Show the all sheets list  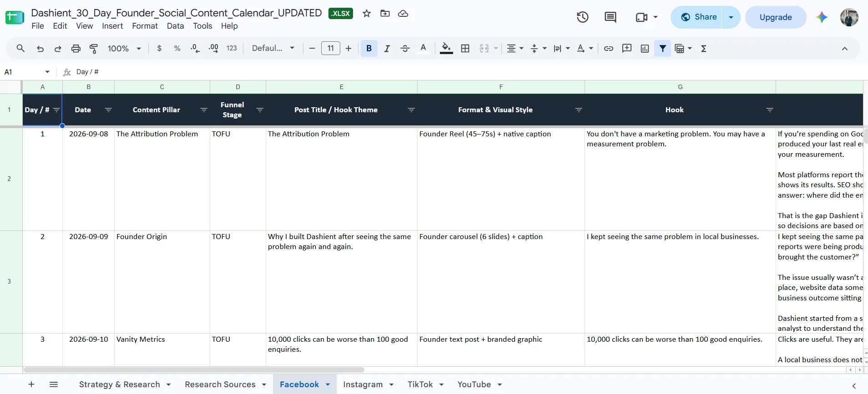(x=54, y=384)
